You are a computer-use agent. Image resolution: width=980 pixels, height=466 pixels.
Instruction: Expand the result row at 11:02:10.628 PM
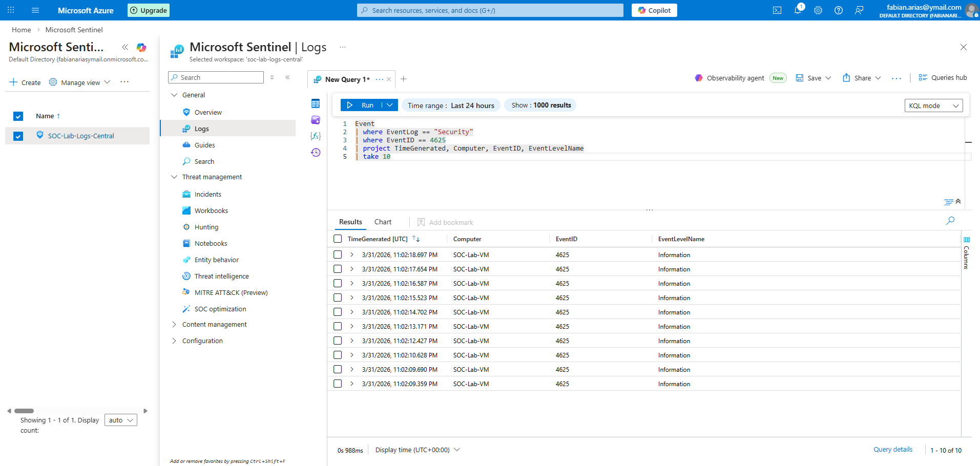[x=352, y=355]
